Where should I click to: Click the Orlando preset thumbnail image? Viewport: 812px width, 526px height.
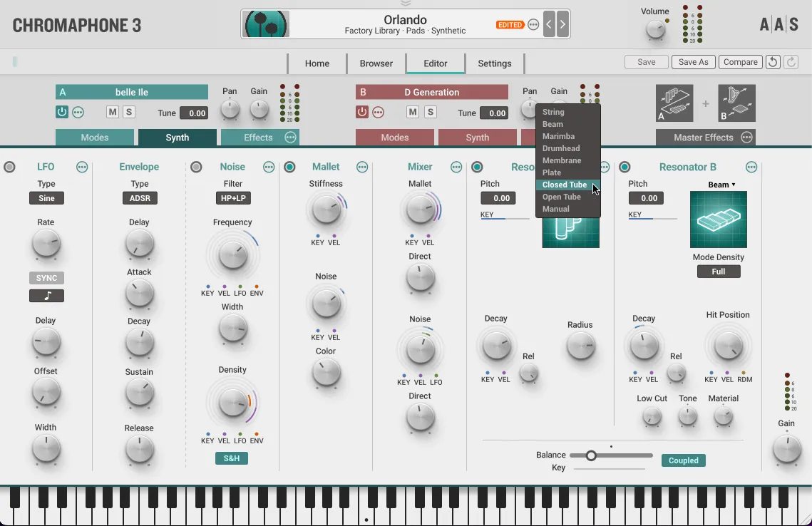264,24
